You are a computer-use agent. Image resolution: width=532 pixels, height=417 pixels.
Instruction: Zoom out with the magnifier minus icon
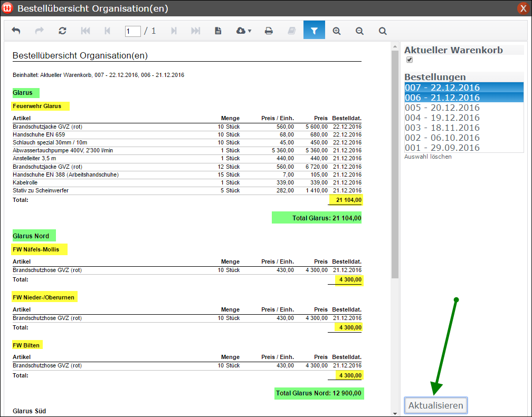pos(360,31)
